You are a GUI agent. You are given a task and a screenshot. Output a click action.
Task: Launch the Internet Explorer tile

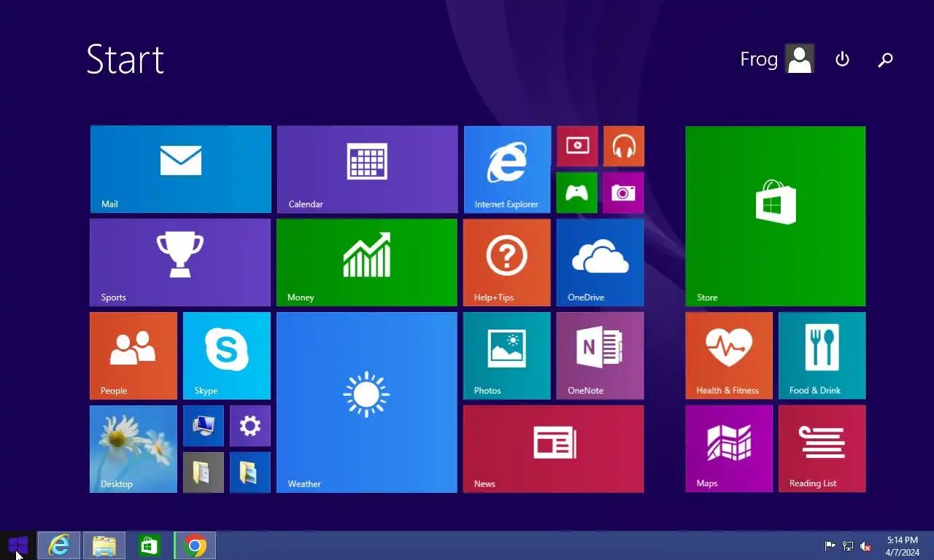coord(507,169)
